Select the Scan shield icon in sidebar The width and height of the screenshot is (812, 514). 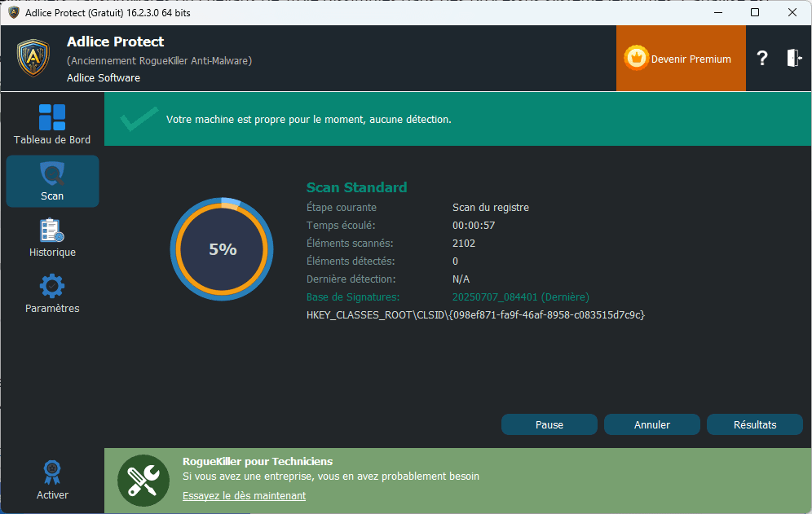coord(52,174)
